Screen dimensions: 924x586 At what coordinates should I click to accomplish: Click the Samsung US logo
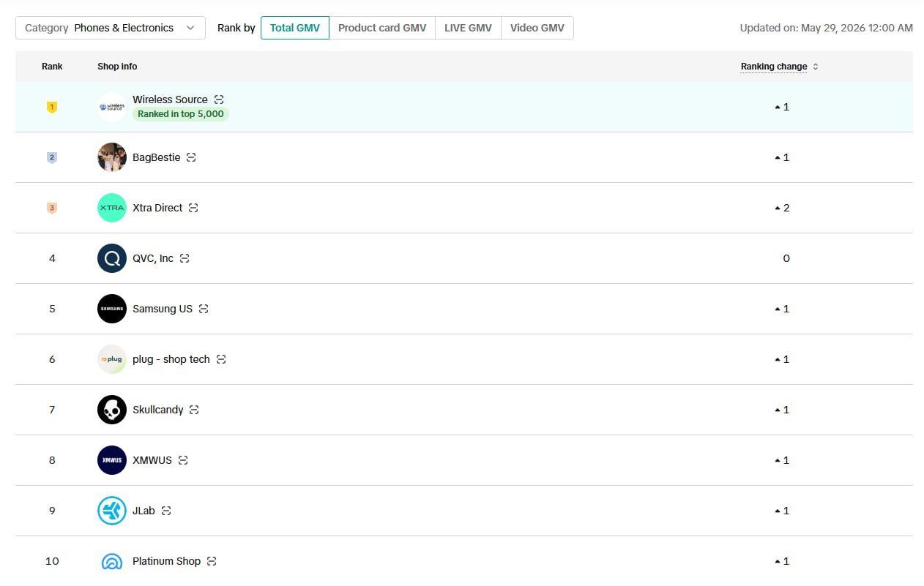(112, 309)
